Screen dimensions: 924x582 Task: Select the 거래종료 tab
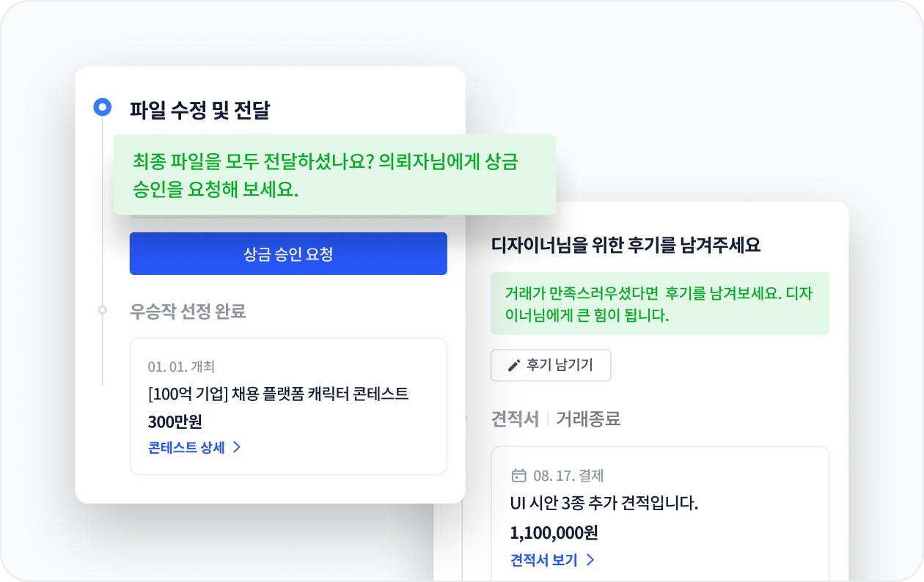click(588, 419)
